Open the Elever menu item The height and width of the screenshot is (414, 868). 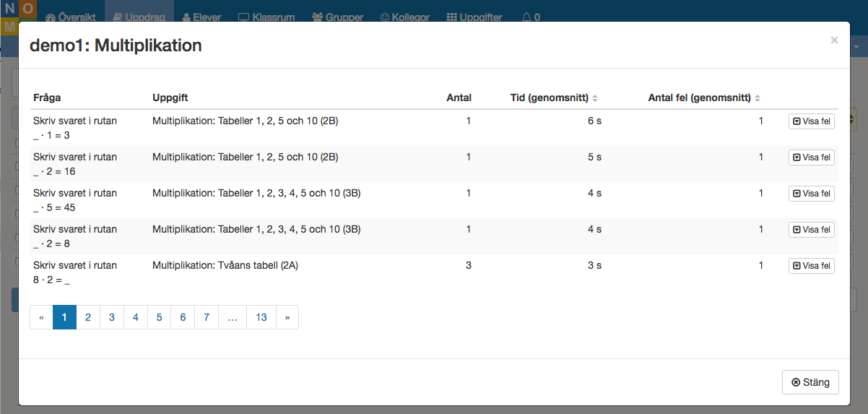tap(201, 17)
